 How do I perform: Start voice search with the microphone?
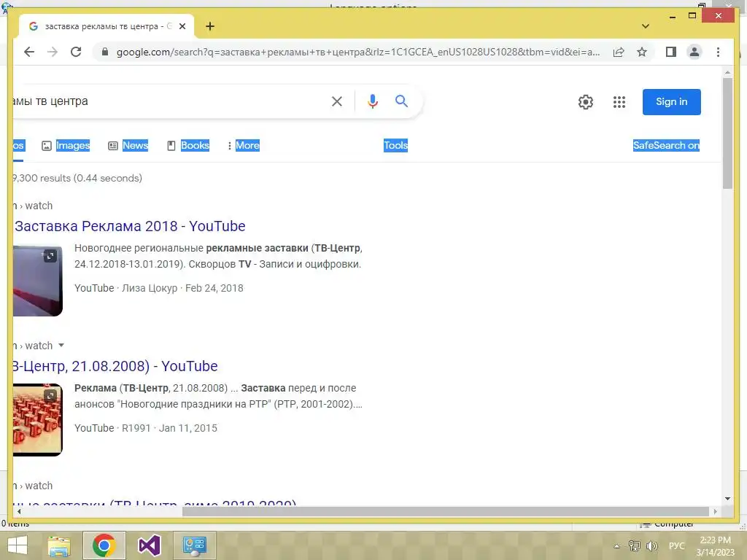(373, 101)
